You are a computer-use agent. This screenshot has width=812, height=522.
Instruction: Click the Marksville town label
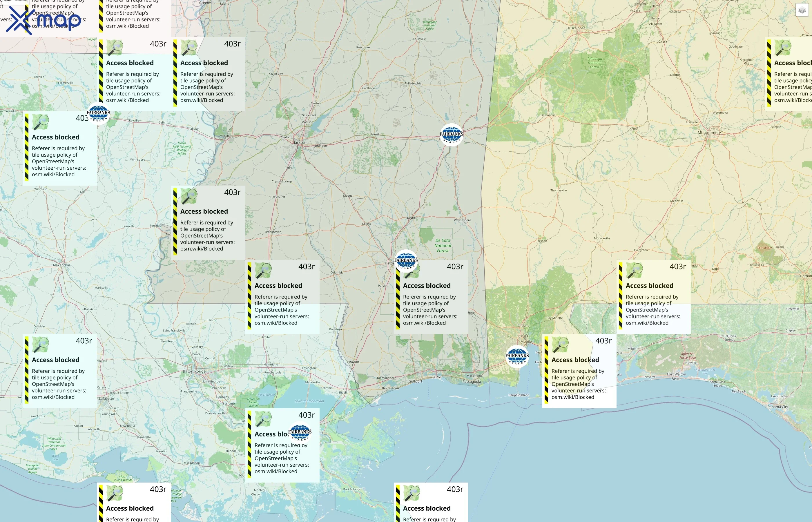101,288
